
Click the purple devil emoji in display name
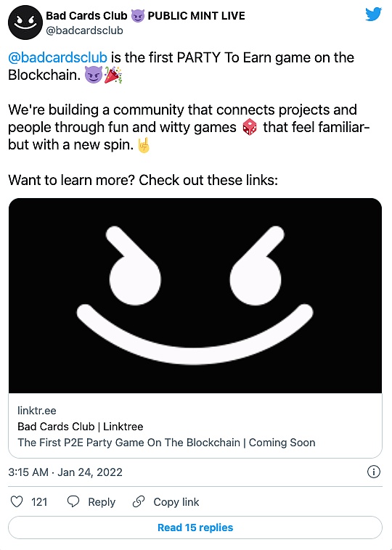coord(138,16)
